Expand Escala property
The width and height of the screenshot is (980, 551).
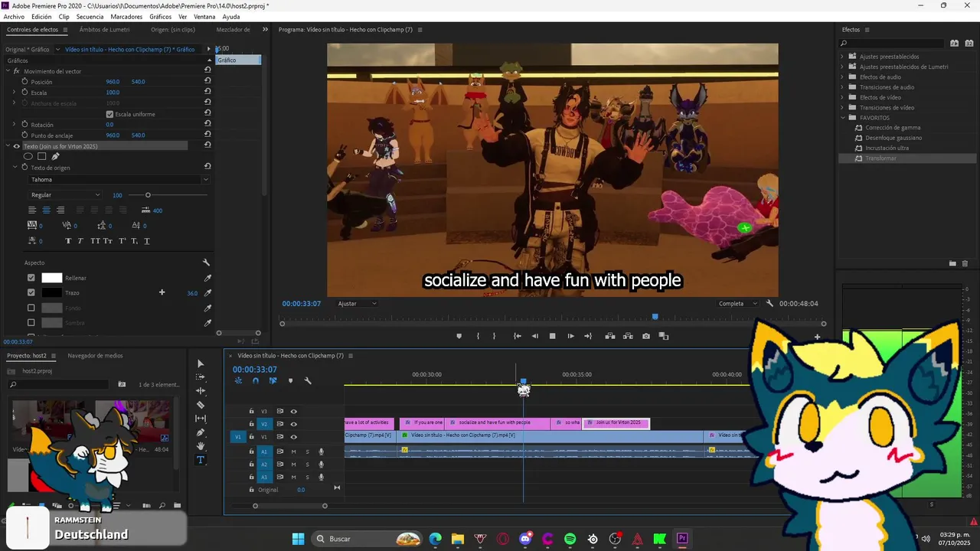pos(14,92)
